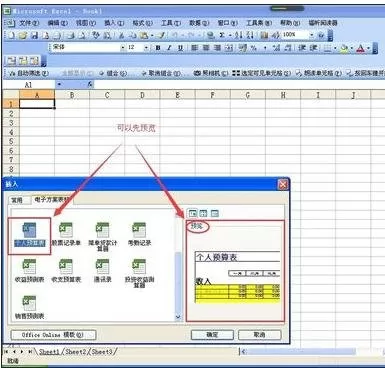The width and height of the screenshot is (385, 368).
Task: Click the Office Online 模板 button
Action: [x=53, y=335]
